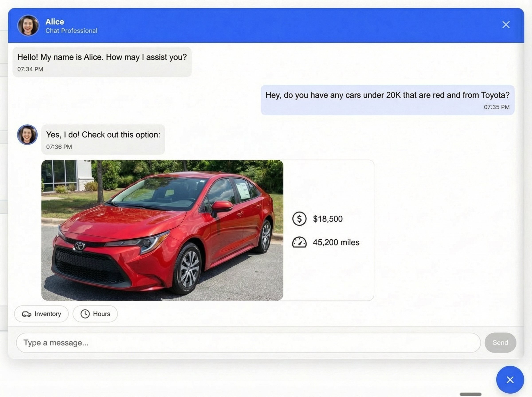Image resolution: width=532 pixels, height=397 pixels.
Task: Click the clock icon on the Hours chip
Action: coord(85,314)
